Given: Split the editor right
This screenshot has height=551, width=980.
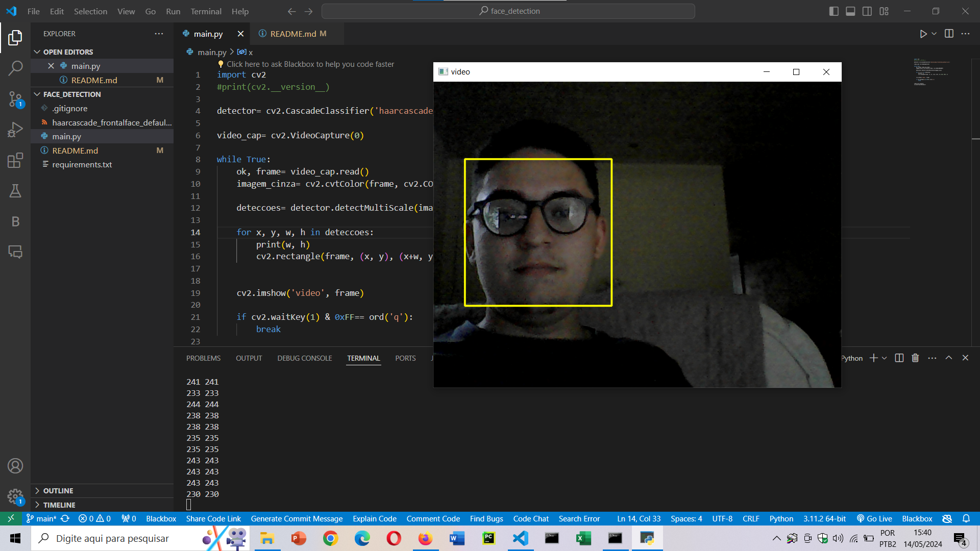Looking at the screenshot, I should point(949,34).
